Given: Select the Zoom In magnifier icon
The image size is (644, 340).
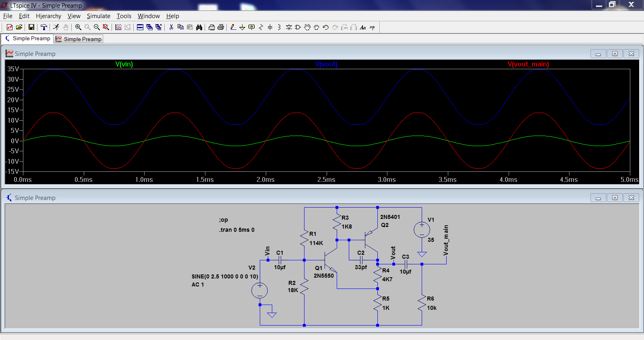Looking at the screenshot, I should pyautogui.click(x=78, y=27).
